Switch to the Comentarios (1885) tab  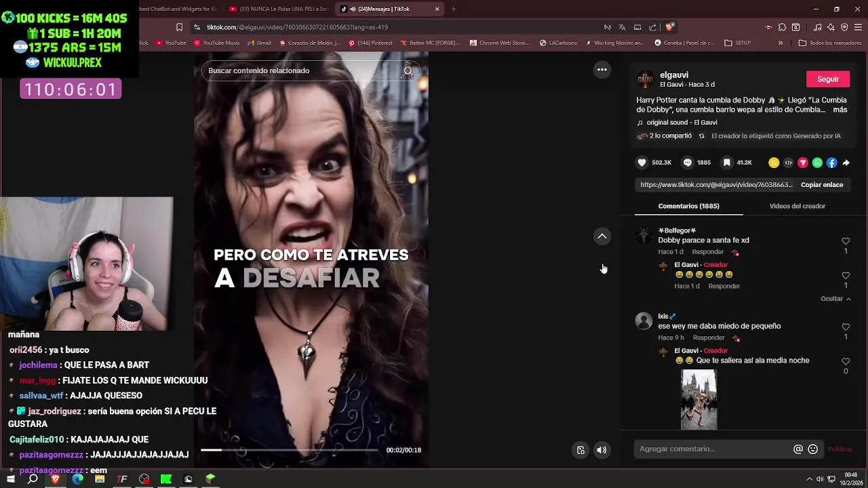pyautogui.click(x=688, y=206)
